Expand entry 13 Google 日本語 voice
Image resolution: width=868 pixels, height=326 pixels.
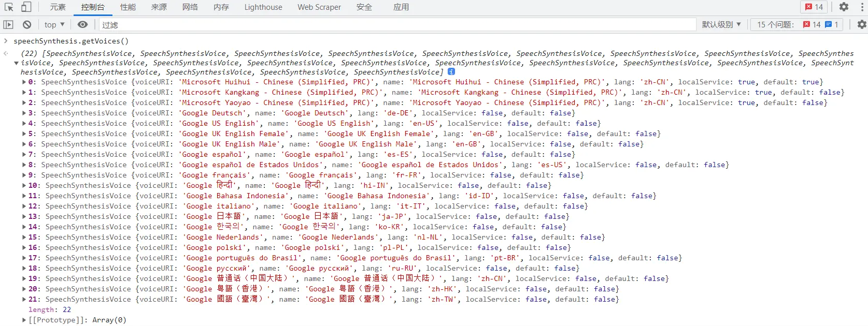(x=24, y=216)
